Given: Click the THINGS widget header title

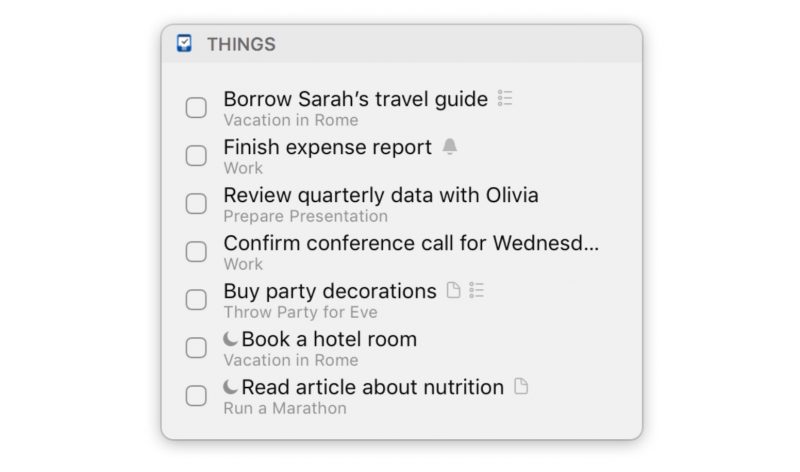Looking at the screenshot, I should [x=241, y=44].
